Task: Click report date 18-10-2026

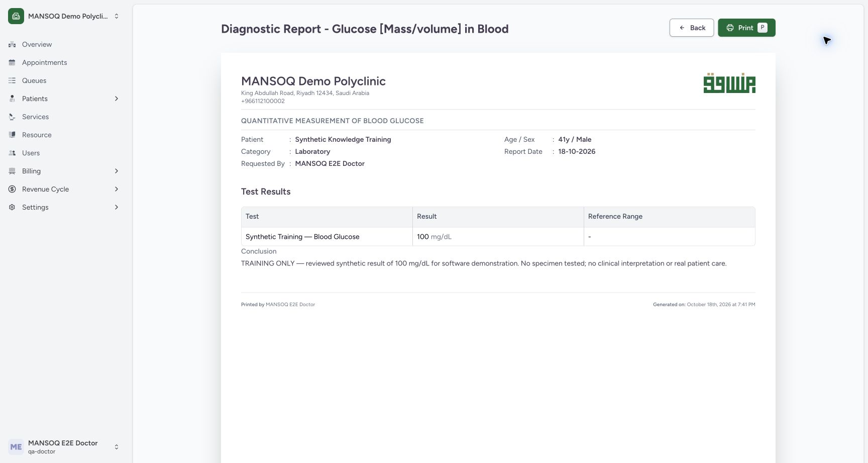Action: click(x=577, y=151)
